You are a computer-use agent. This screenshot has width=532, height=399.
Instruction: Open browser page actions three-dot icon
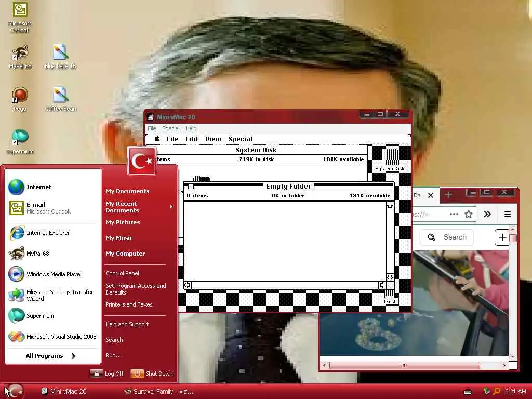pyautogui.click(x=454, y=214)
